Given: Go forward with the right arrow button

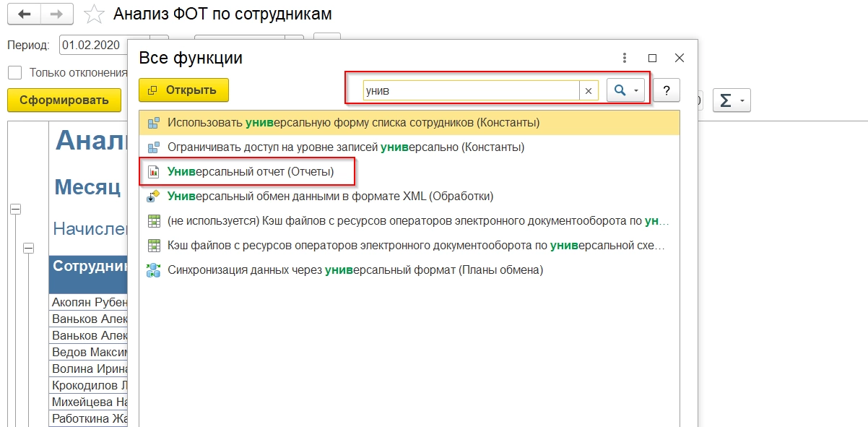Looking at the screenshot, I should [56, 14].
